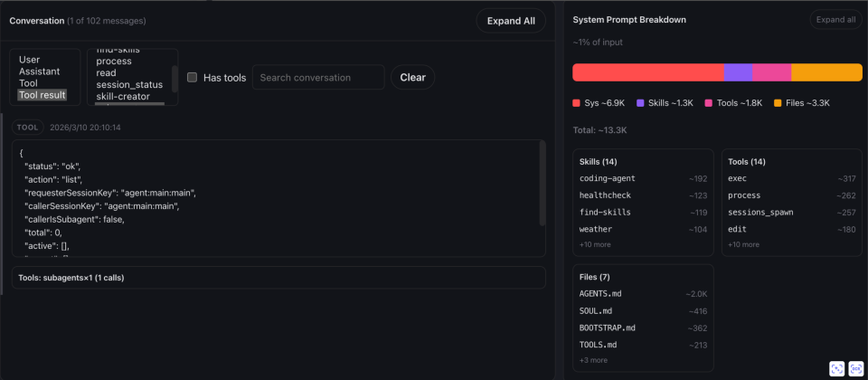The width and height of the screenshot is (868, 380).
Task: Click the Tools (14) card heading
Action: [747, 162]
